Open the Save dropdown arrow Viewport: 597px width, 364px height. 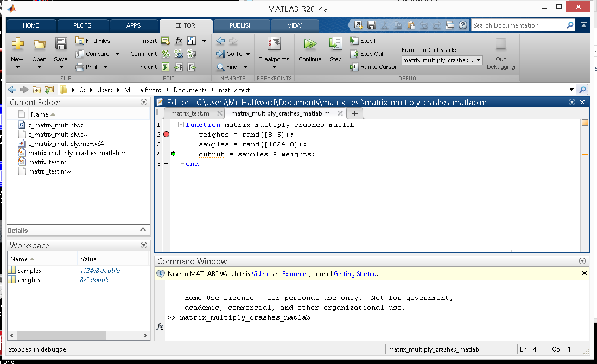tap(61, 67)
